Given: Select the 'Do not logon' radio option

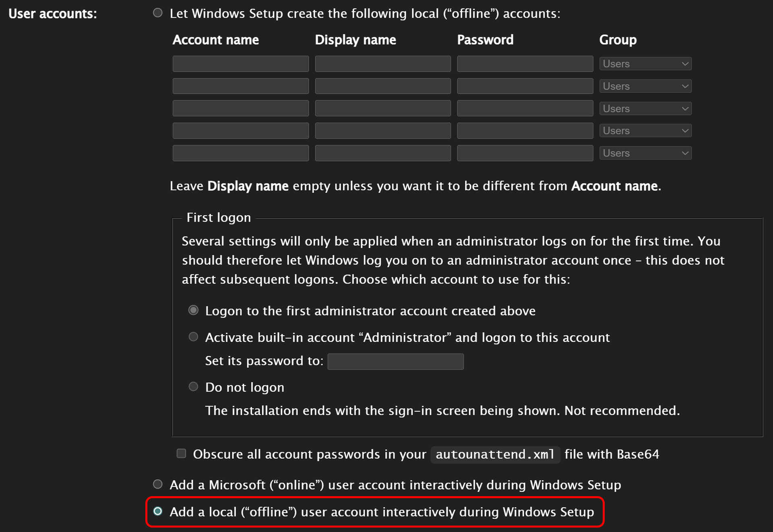Looking at the screenshot, I should (194, 387).
